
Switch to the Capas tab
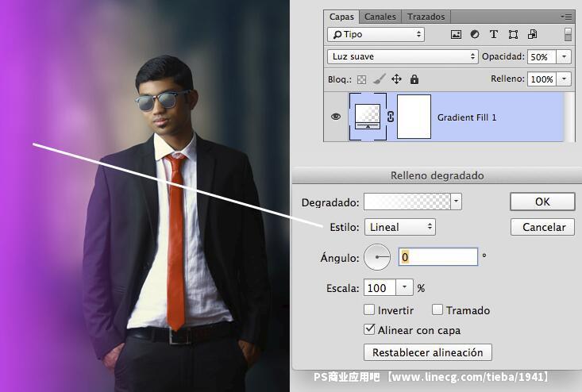pyautogui.click(x=341, y=17)
